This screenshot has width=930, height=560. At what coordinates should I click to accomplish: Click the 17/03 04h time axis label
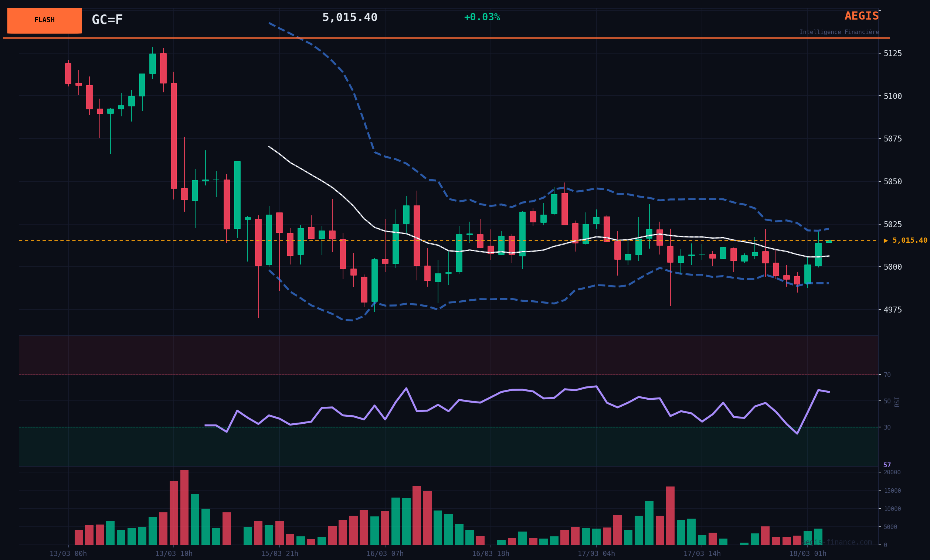tap(596, 554)
